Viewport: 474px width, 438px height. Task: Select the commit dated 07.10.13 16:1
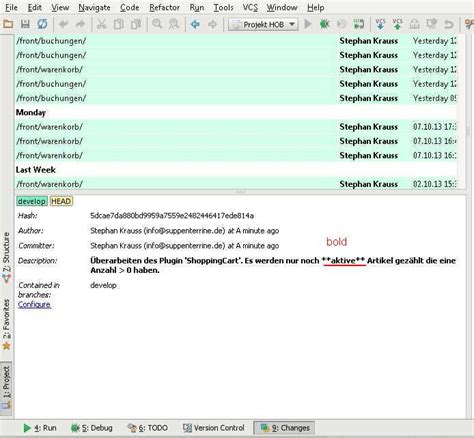(236, 155)
